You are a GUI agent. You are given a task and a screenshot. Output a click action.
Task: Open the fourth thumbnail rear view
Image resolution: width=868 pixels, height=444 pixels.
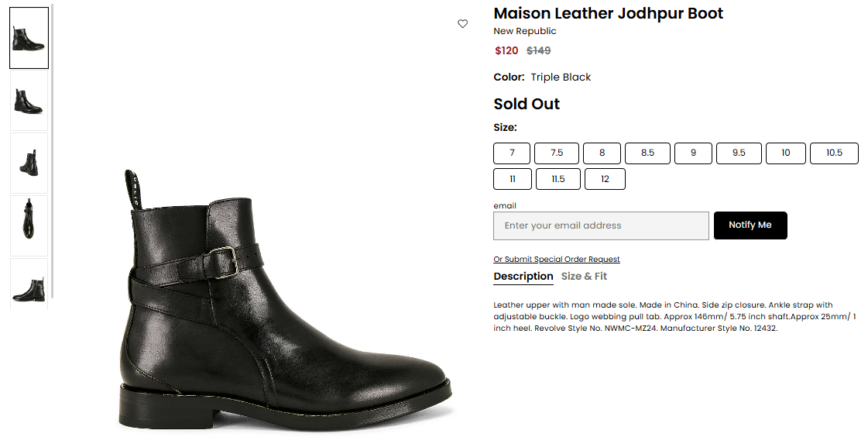tap(29, 225)
